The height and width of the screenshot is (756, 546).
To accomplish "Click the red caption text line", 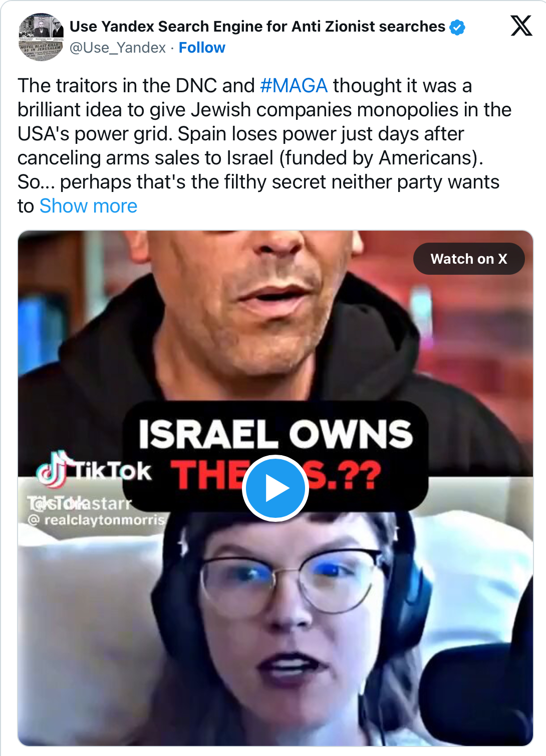I will (276, 475).
